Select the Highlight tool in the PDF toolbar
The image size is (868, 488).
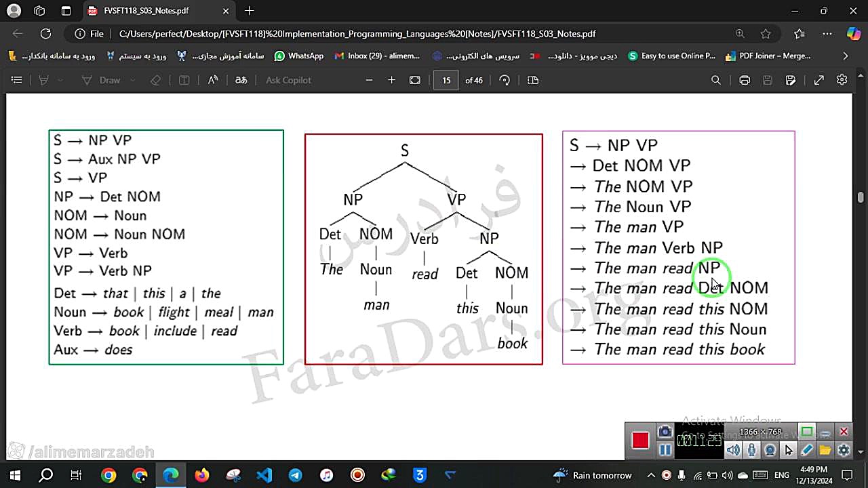tap(44, 80)
